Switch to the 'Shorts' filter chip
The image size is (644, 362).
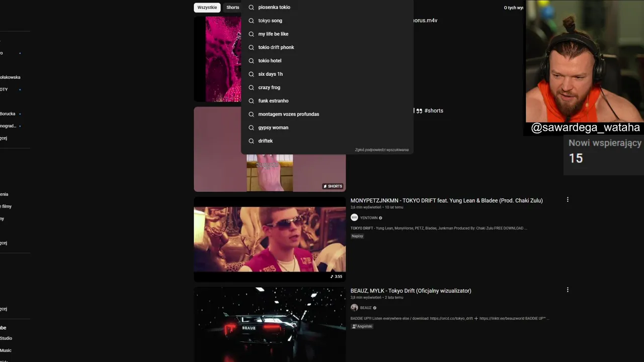click(232, 8)
